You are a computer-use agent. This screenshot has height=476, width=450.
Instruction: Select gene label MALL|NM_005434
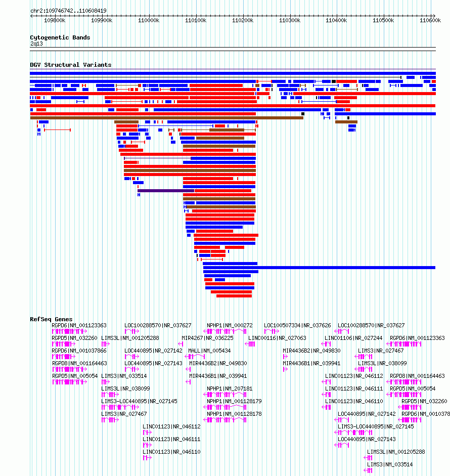point(209,351)
